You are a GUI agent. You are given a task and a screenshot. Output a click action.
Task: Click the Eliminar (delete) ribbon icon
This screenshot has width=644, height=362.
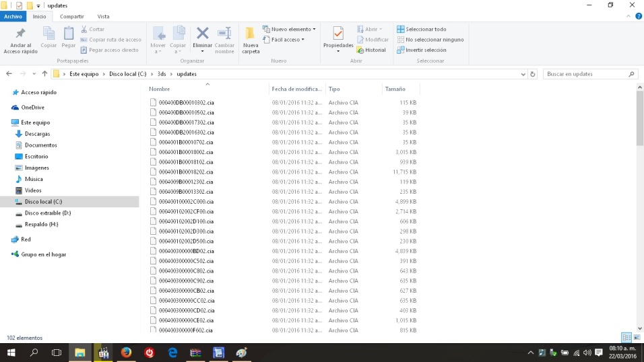(x=202, y=34)
